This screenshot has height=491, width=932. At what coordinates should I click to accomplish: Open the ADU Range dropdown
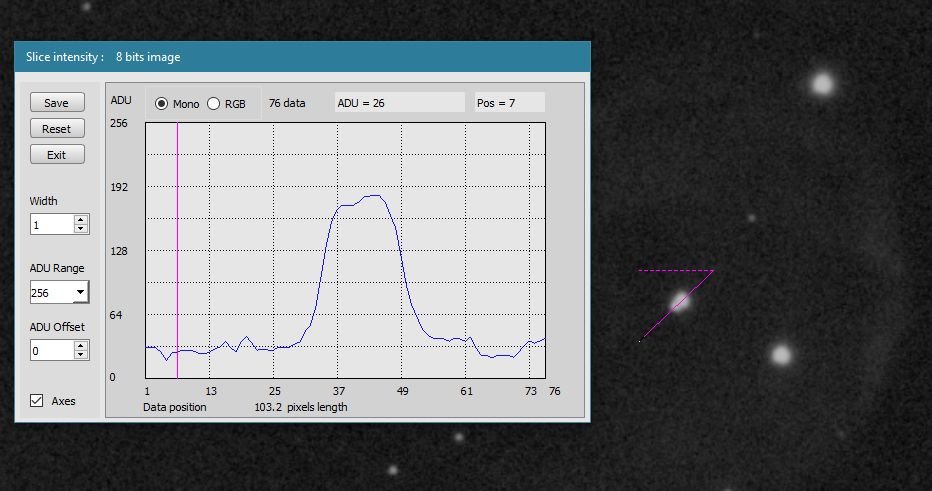click(79, 293)
